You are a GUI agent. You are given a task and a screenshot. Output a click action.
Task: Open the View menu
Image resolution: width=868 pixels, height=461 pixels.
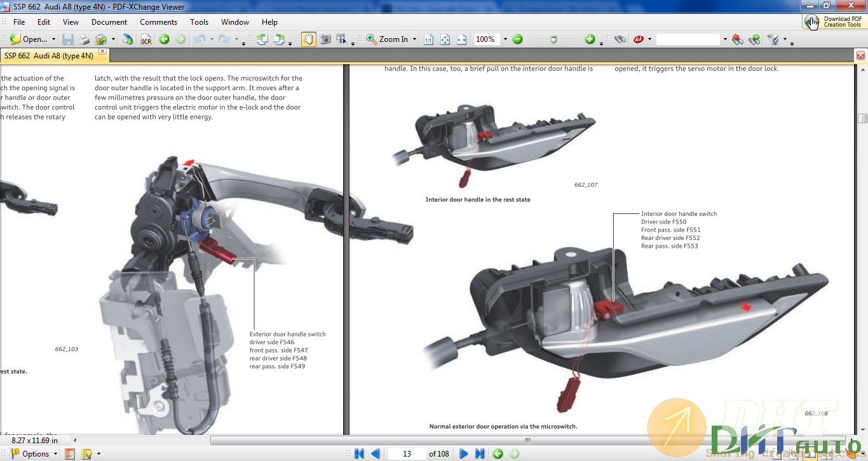tap(71, 22)
